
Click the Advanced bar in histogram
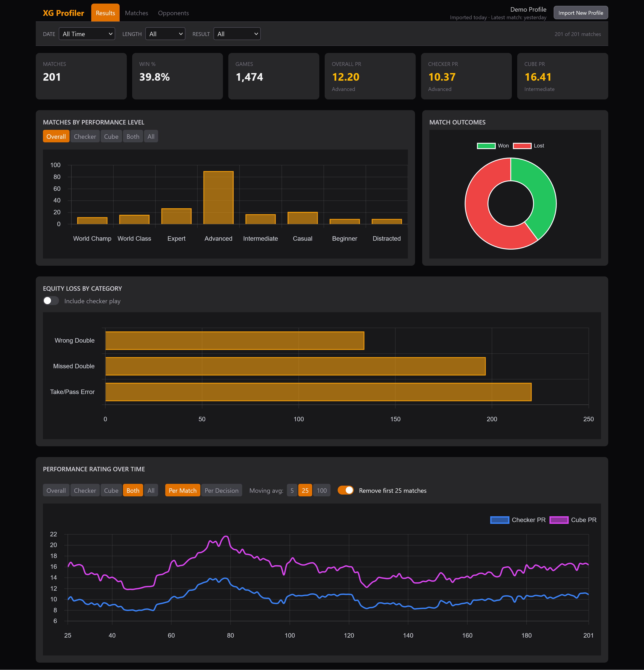[x=218, y=198]
